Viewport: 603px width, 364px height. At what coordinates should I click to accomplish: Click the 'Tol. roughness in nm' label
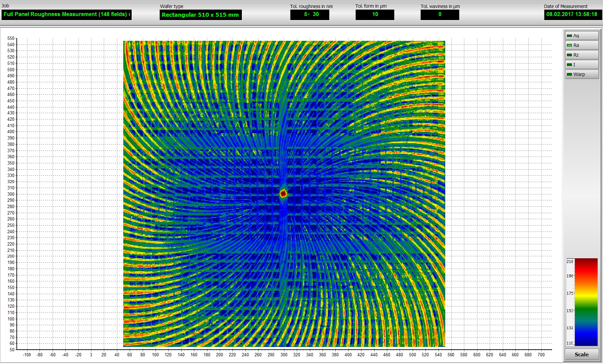coord(311,6)
